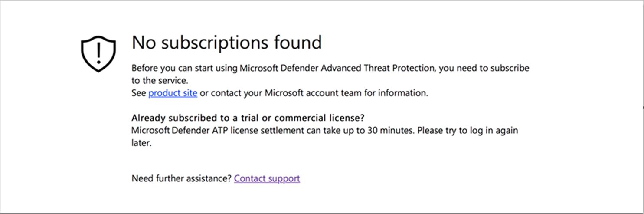644x214 pixels.
Task: Open the Contact support link
Action: [267, 178]
